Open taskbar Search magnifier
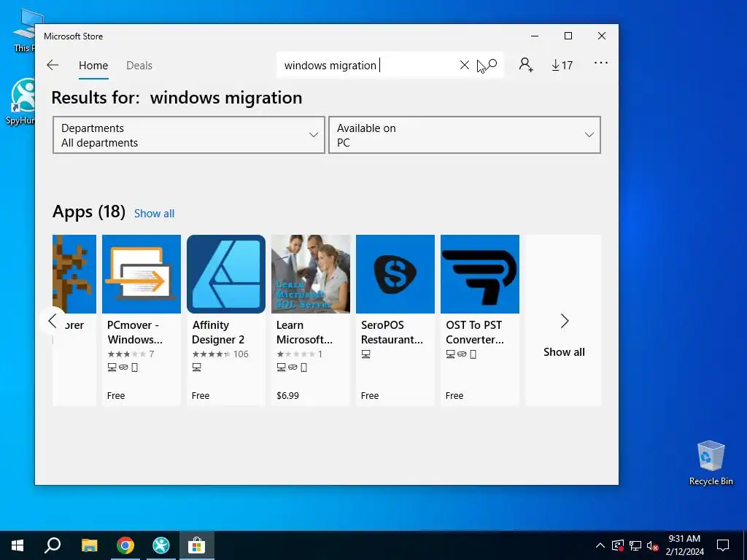Screen dimensions: 747x560 tap(53, 545)
